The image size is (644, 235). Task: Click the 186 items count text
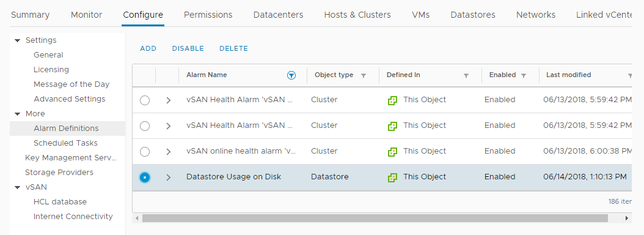click(x=620, y=202)
